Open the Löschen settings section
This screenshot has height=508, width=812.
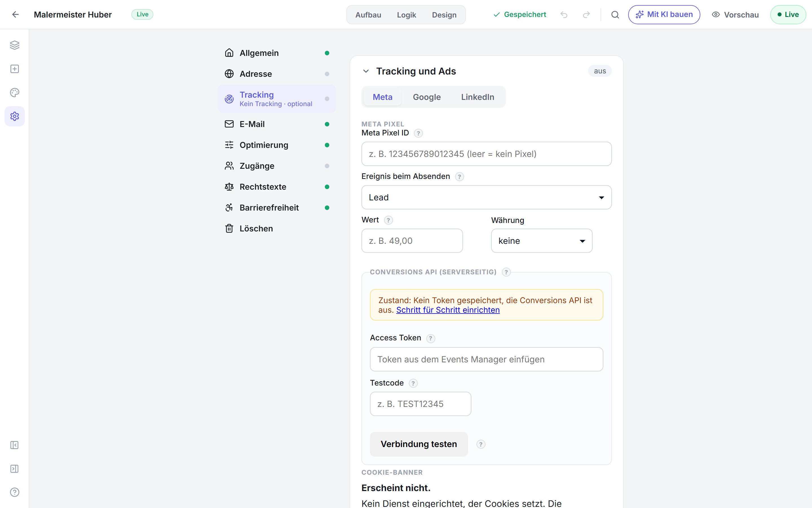tap(277, 229)
